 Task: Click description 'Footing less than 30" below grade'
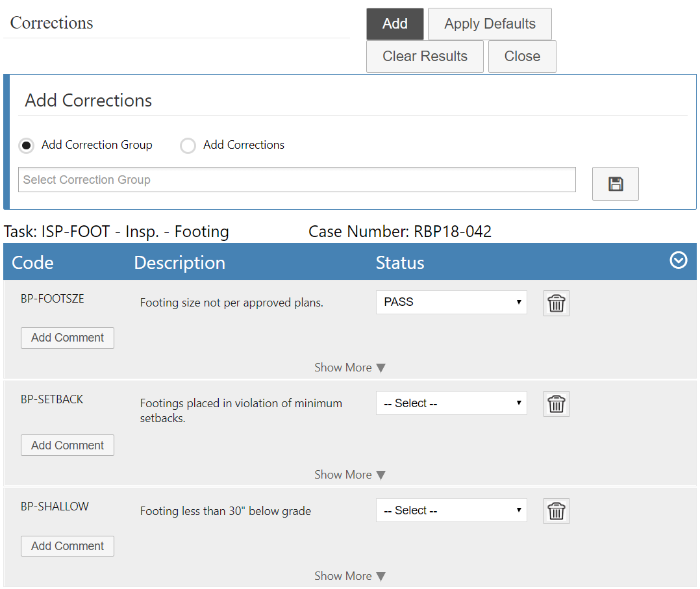(x=225, y=511)
